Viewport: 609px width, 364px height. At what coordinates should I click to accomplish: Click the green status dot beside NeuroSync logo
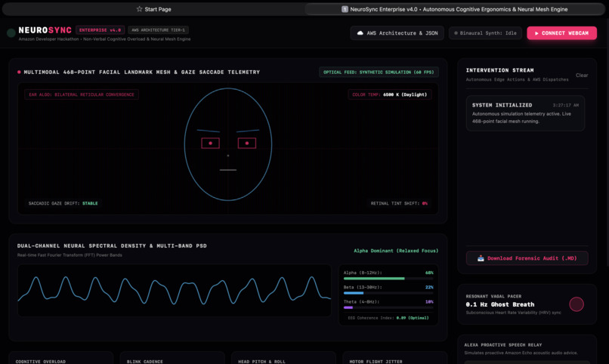11,33
